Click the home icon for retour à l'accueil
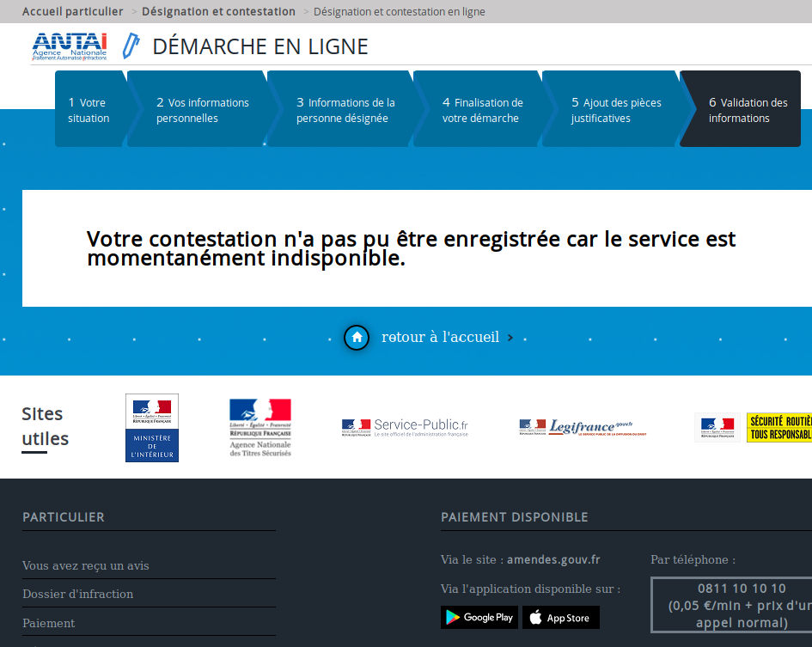812x647 pixels. (357, 338)
